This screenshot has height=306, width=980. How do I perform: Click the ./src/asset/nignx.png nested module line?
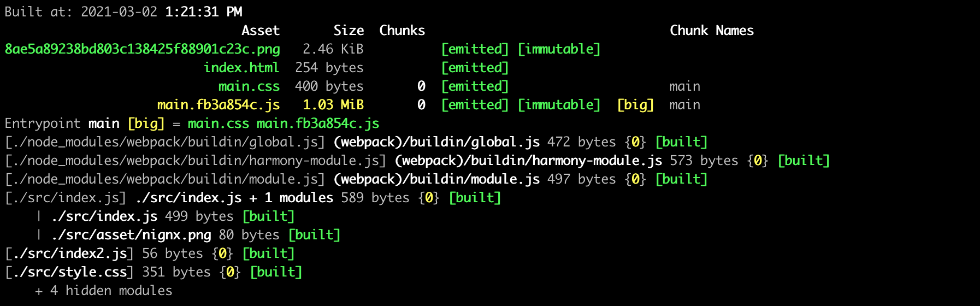pyautogui.click(x=188, y=235)
